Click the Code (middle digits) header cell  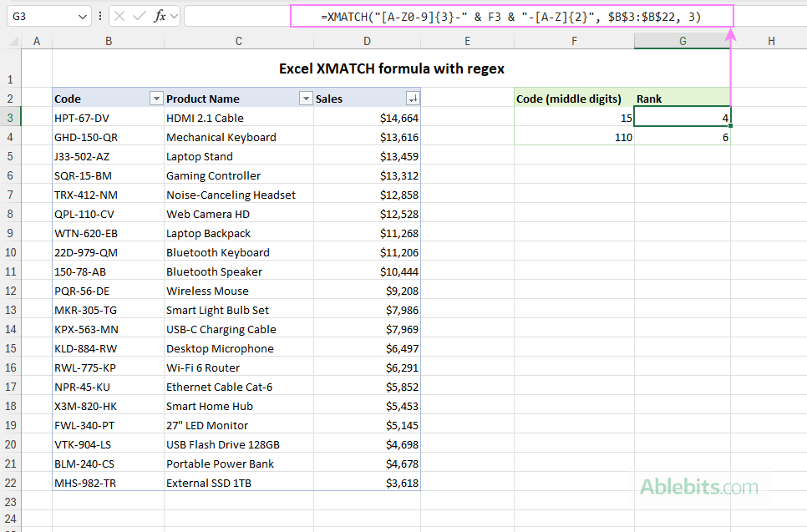pos(569,98)
